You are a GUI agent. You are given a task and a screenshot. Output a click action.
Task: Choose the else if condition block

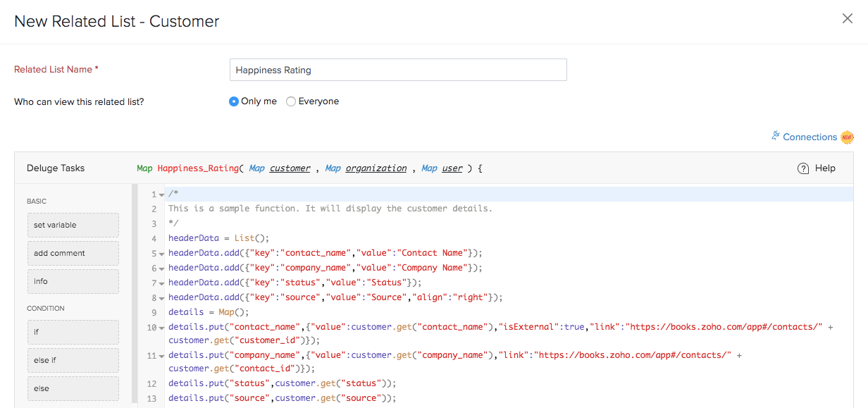click(73, 360)
